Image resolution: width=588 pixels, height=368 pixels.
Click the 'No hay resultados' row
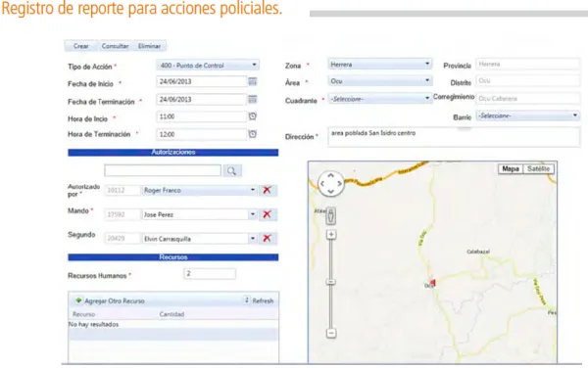click(x=173, y=324)
